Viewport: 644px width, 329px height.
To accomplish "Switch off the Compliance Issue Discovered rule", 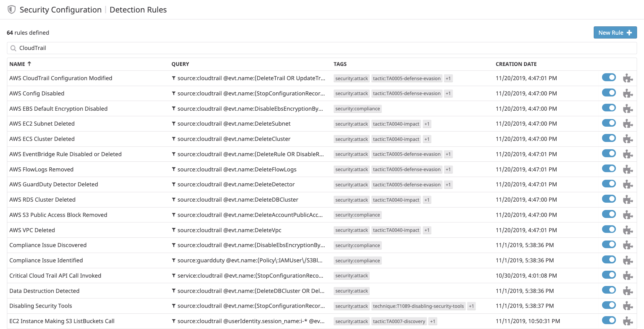I will (609, 244).
